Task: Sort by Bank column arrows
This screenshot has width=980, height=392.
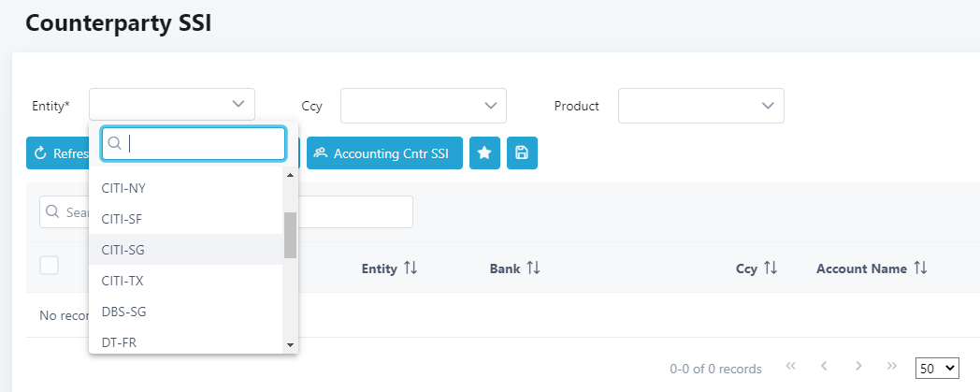Action: click(x=533, y=269)
